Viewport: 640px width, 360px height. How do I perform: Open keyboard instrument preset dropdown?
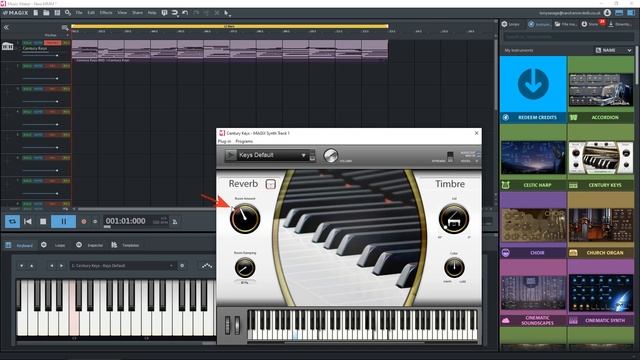click(x=122, y=266)
